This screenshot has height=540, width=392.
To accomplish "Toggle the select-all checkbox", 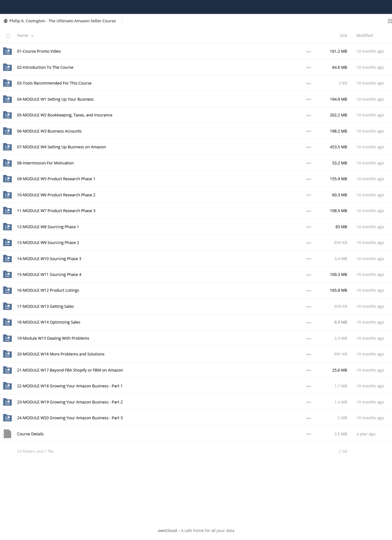I will coord(8,36).
